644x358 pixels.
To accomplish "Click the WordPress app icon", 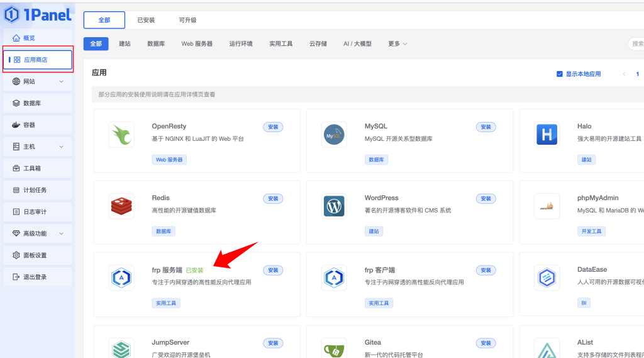I will [x=334, y=206].
